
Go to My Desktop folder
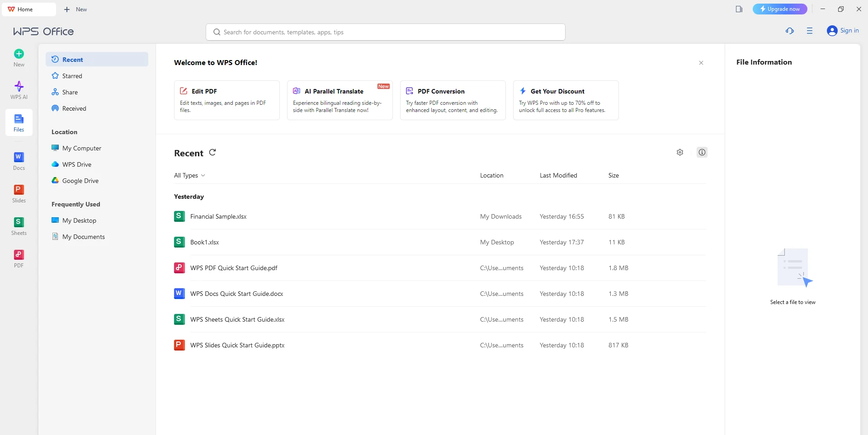(x=97, y=220)
